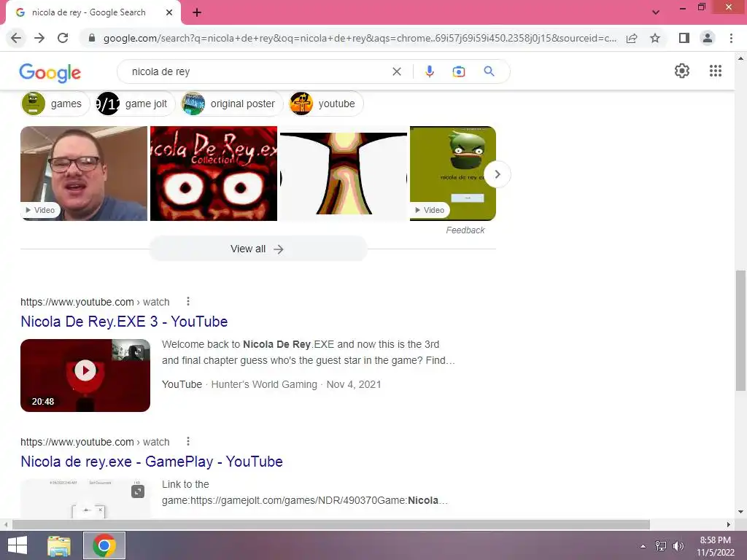This screenshot has height=560, width=747.
Task: Open the red and cream figure image
Action: [344, 174]
